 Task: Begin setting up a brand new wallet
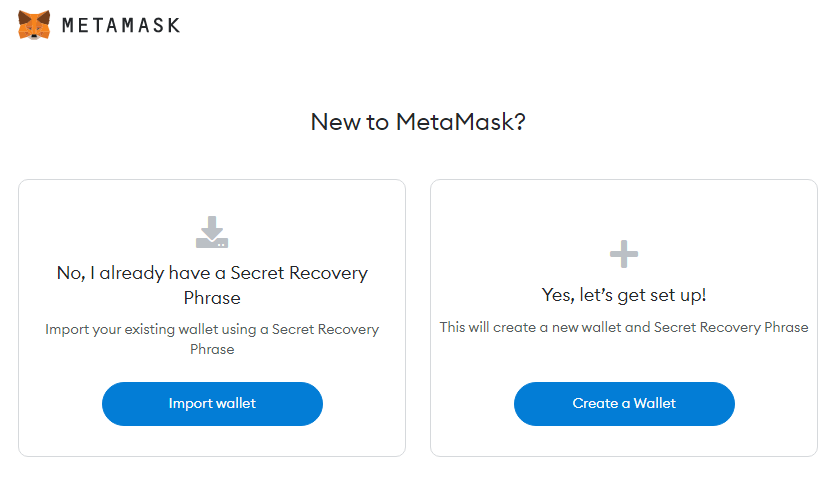pos(624,404)
